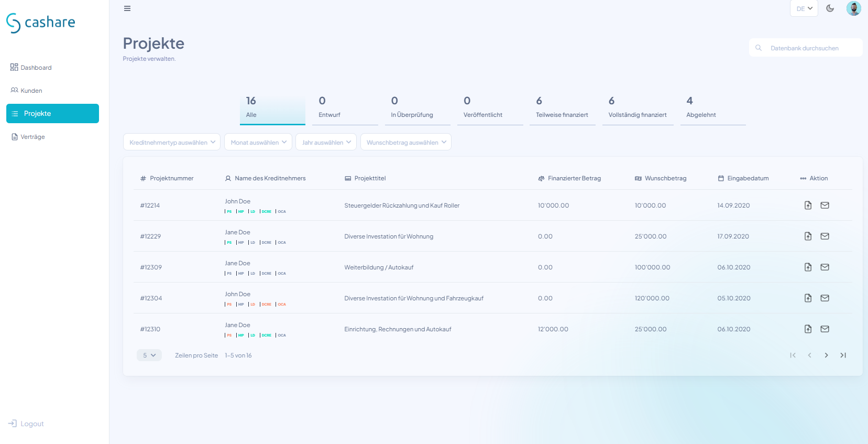The image size is (868, 444).
Task: Click project number #12214
Action: [150, 205]
